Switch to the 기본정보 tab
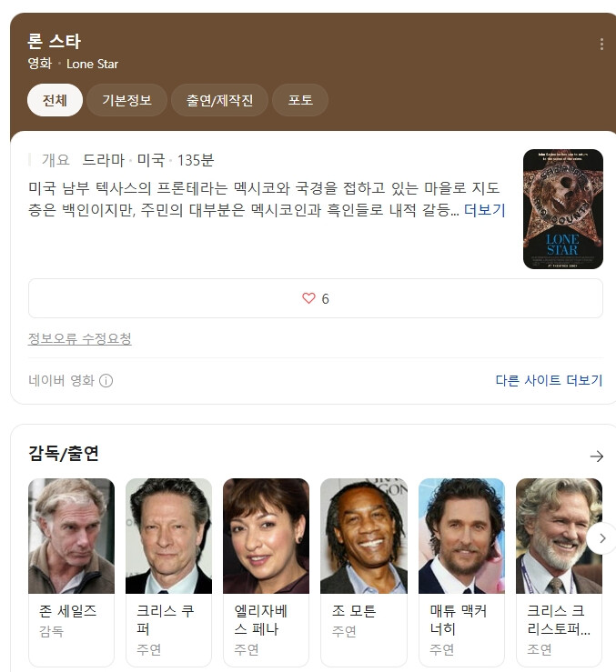The width and height of the screenshot is (616, 672). 126,100
